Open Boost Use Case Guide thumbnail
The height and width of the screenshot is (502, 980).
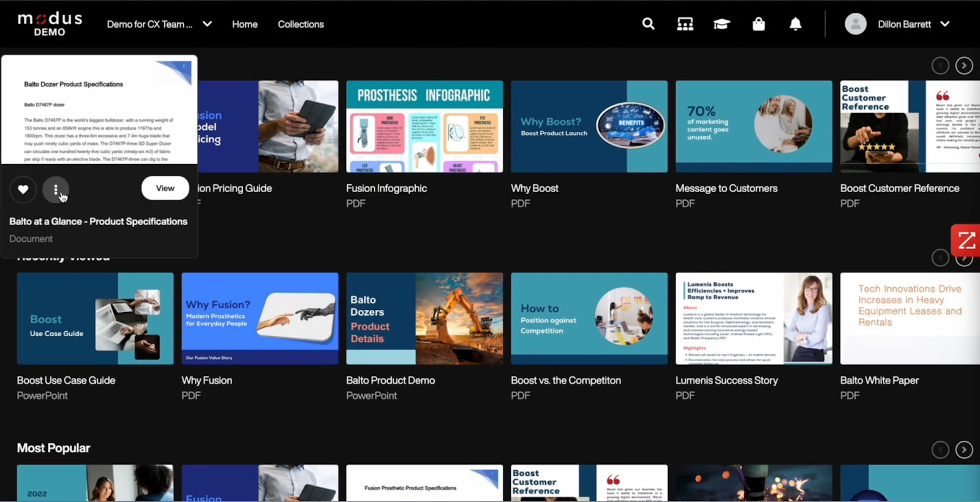pos(95,318)
